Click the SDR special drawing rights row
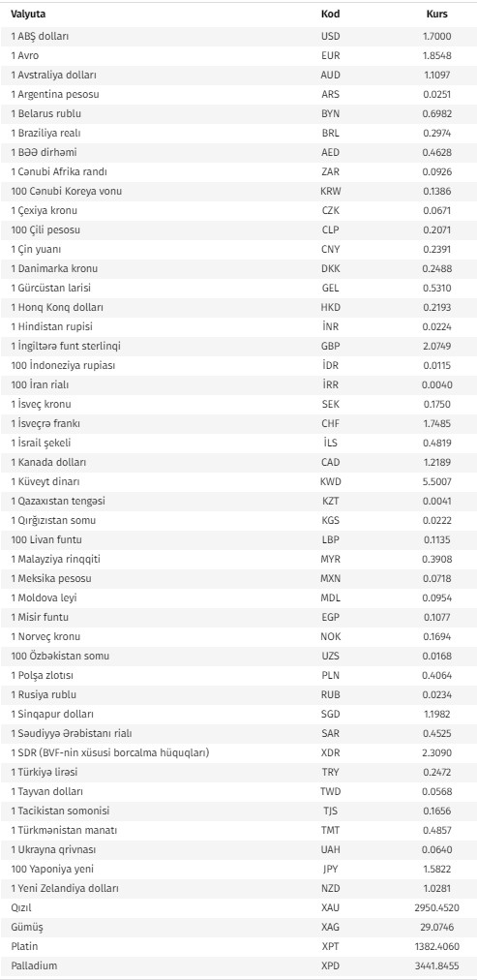Viewport: 477px width, 980px height. pyautogui.click(x=238, y=753)
